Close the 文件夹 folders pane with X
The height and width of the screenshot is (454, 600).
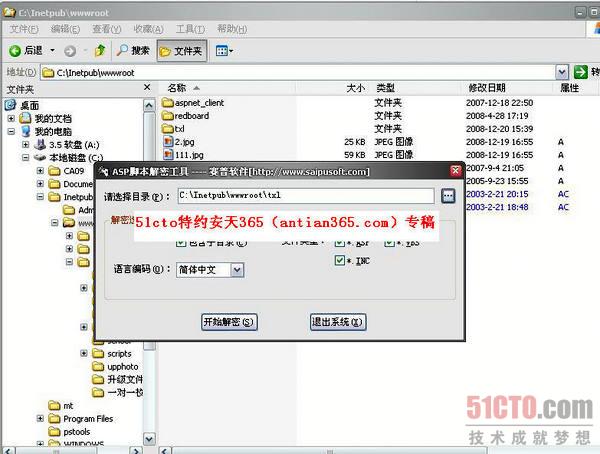click(x=147, y=88)
